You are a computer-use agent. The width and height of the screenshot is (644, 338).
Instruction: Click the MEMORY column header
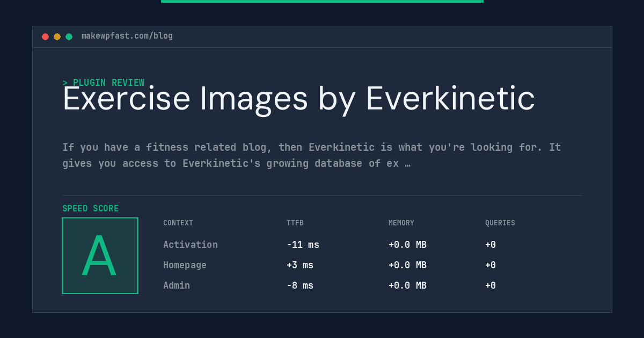tap(401, 223)
